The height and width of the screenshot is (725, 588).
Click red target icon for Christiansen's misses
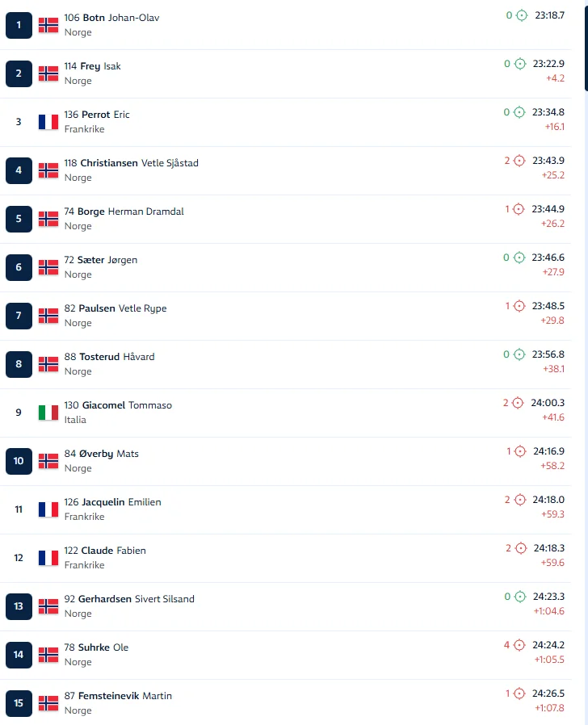click(x=519, y=161)
